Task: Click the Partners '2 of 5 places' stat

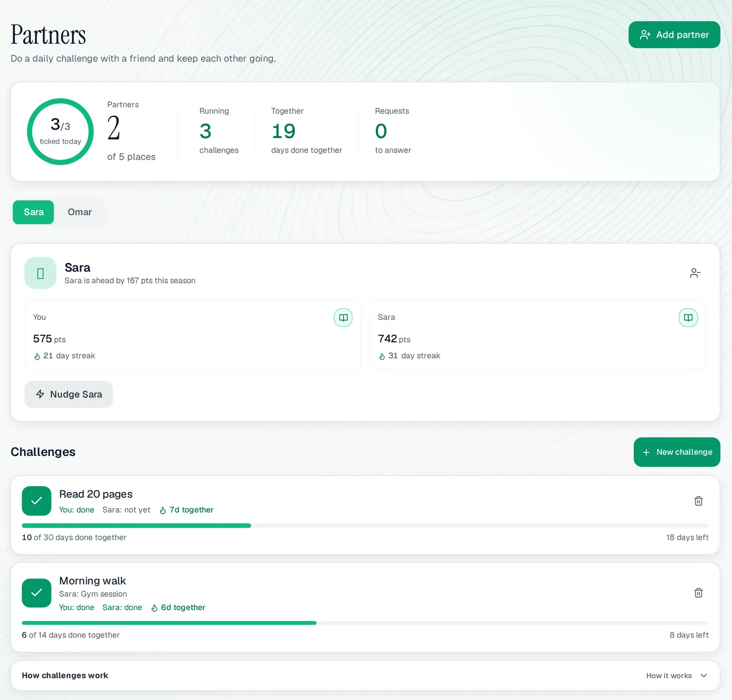Action: tap(131, 132)
